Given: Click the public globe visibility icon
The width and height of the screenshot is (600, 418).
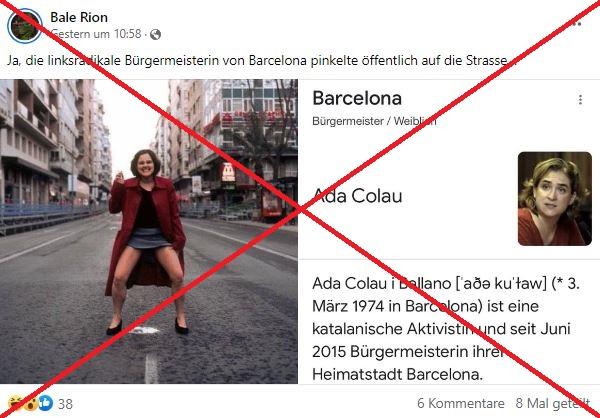Looking at the screenshot, I should [155, 34].
